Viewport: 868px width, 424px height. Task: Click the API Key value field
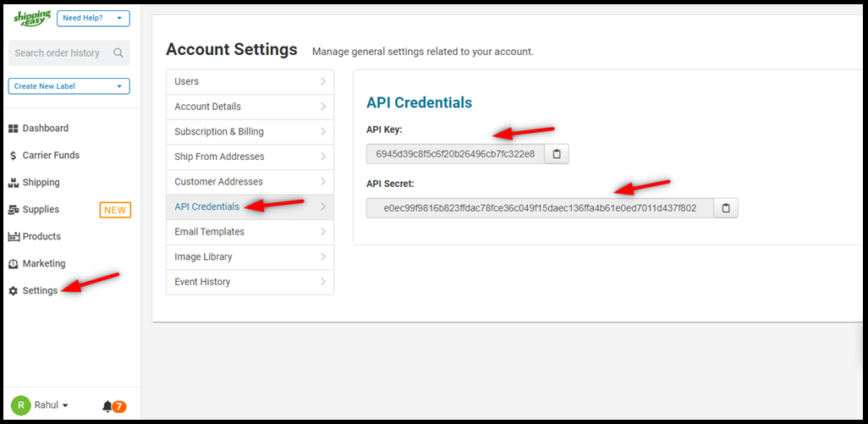pyautogui.click(x=455, y=154)
